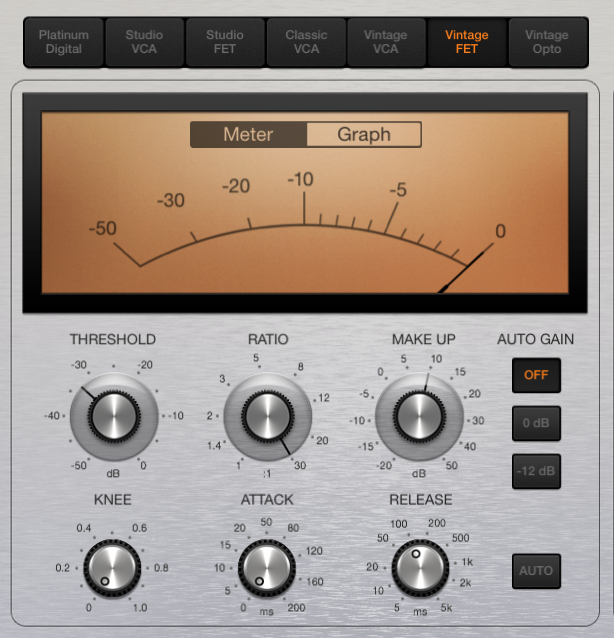614x638 pixels.
Task: Click the 1.4 value on Ratio dial
Action: pyautogui.click(x=214, y=446)
